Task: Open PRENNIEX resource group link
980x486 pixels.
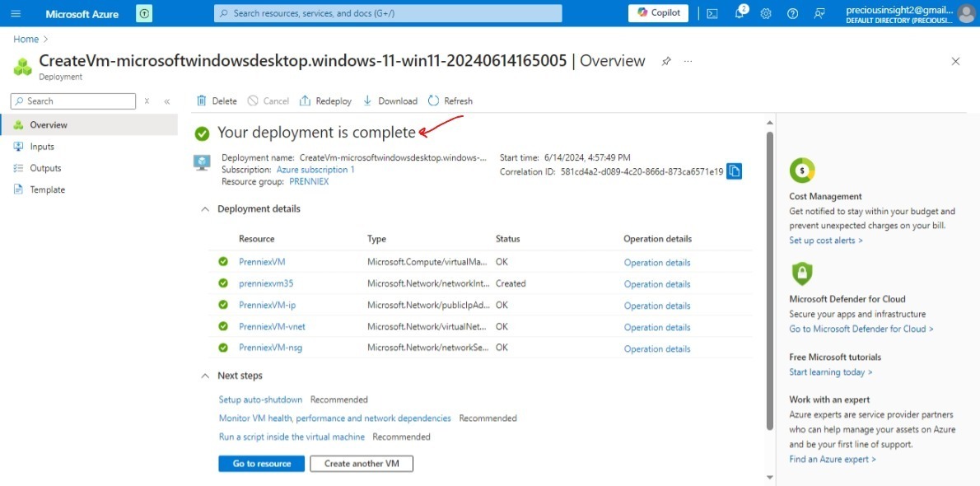Action: [309, 181]
